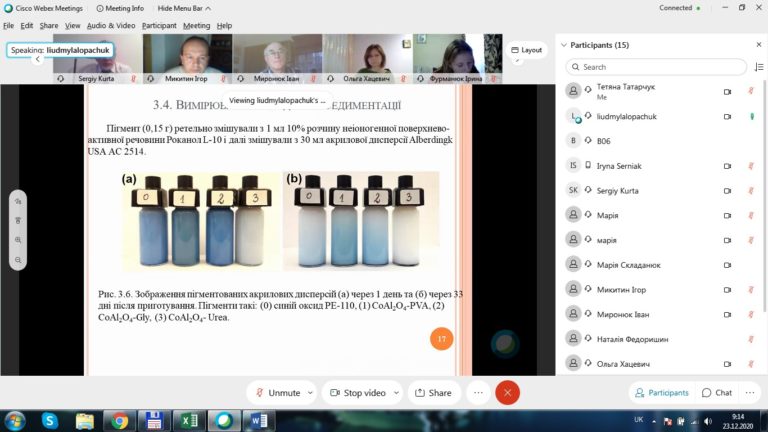Click the participants list scrollbar
768x432 pixels.
point(765,196)
